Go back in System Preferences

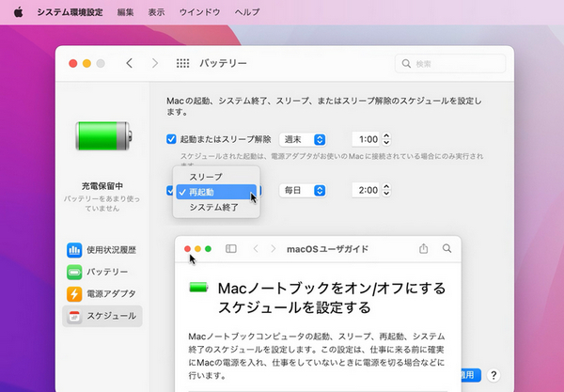pos(130,63)
